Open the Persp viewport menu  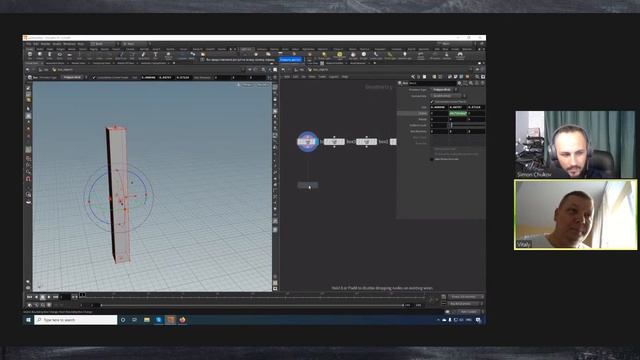pos(247,85)
